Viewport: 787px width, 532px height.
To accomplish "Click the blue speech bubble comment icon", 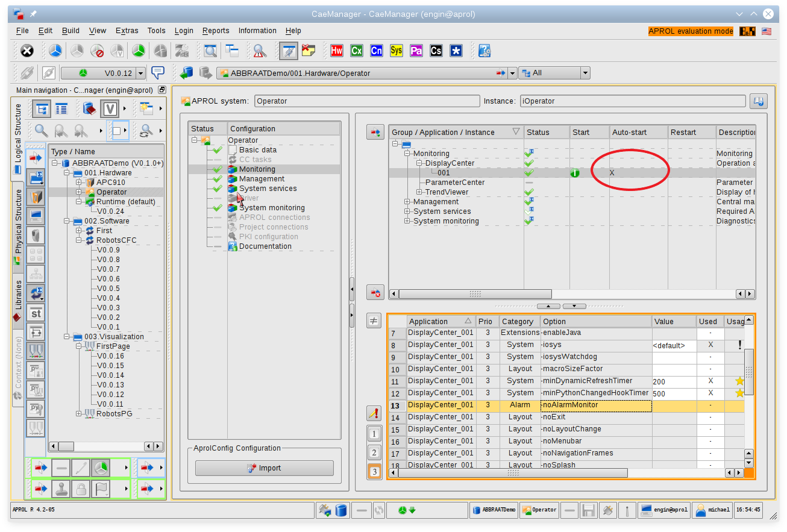I will pos(158,73).
